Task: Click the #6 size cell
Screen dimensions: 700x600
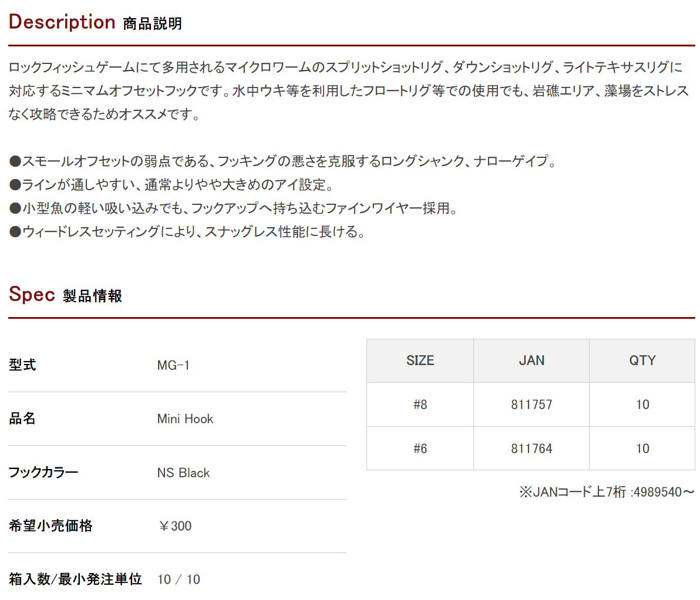Action: [x=420, y=448]
